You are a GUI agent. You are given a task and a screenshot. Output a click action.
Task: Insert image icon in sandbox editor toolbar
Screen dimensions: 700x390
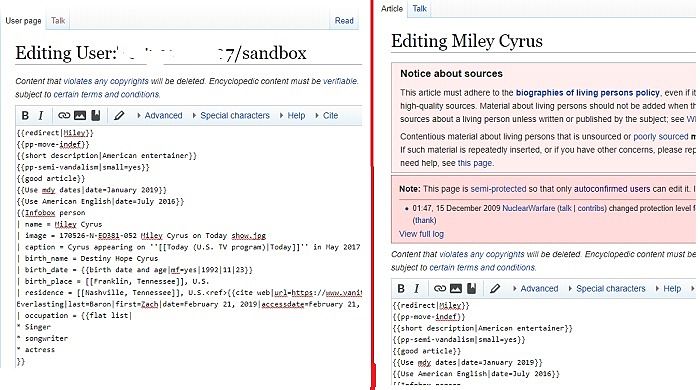[x=80, y=116]
